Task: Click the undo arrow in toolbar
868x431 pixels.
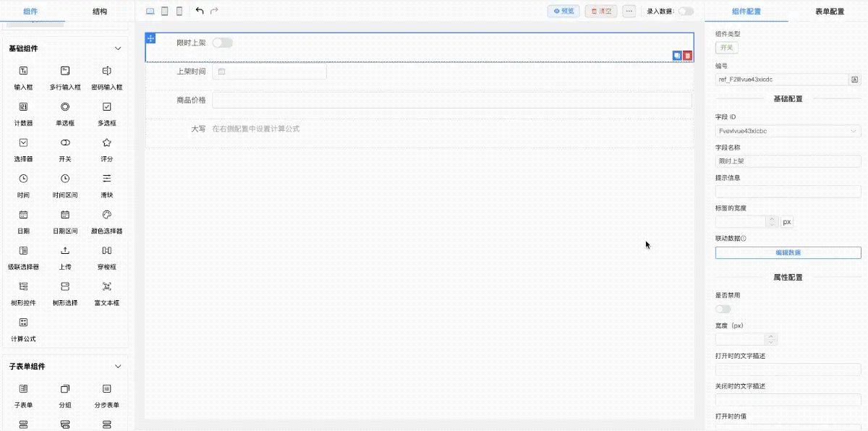Action: [200, 11]
